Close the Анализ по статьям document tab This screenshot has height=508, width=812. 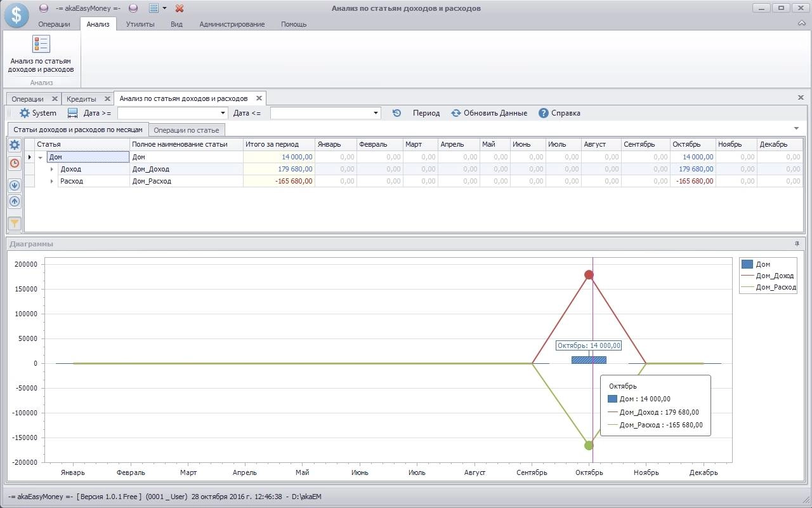point(259,98)
